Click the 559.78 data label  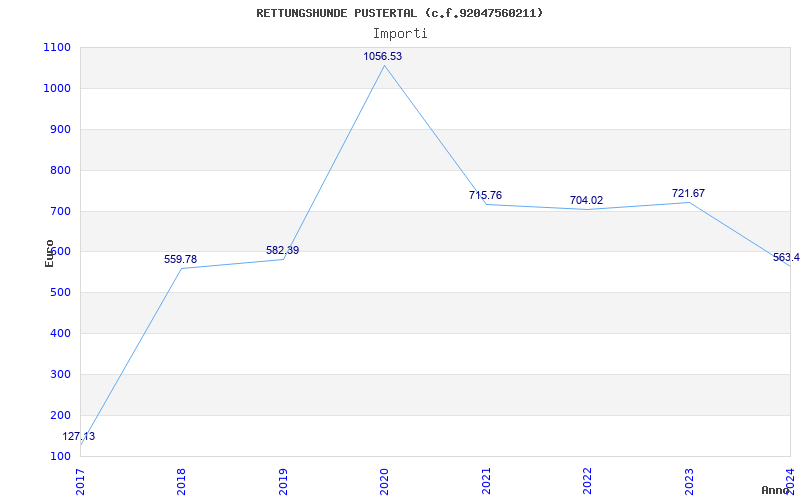pos(180,260)
